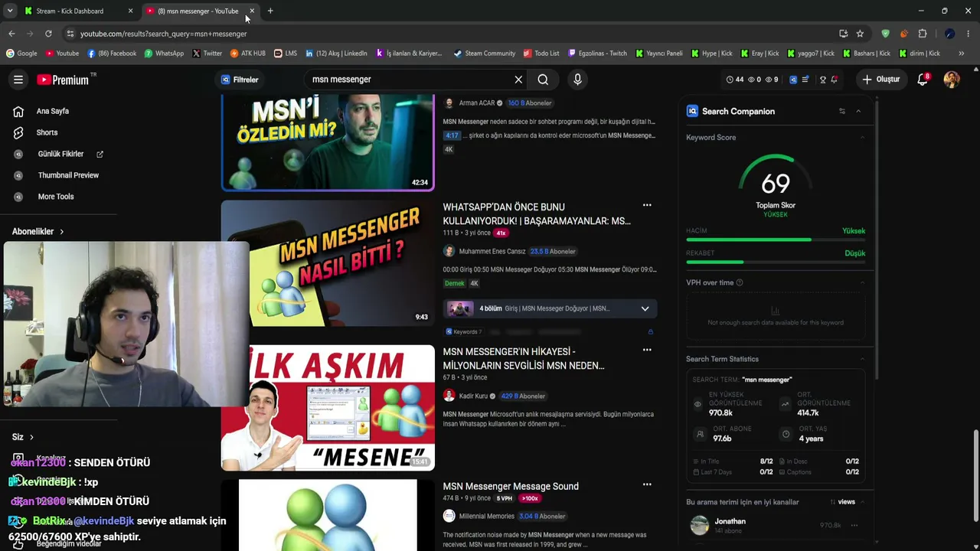The image size is (980, 551).
Task: Open the Egzolinas - Twitch bookmark
Action: point(596,54)
